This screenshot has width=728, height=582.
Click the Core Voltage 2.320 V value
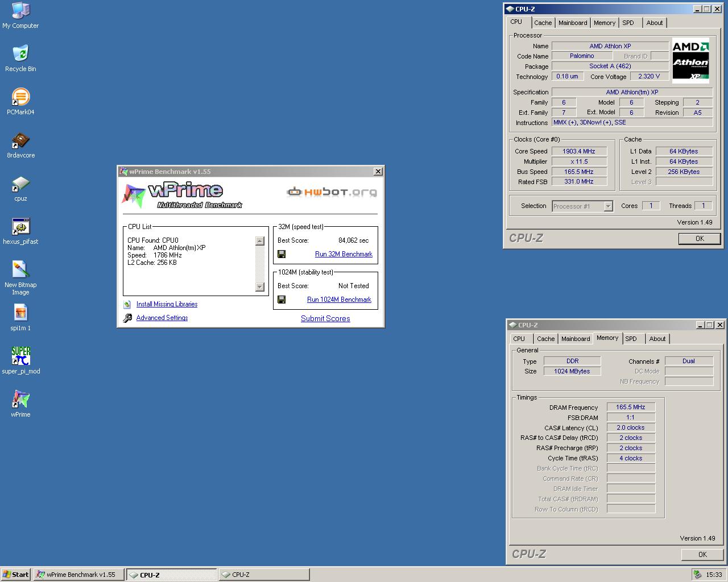point(649,76)
